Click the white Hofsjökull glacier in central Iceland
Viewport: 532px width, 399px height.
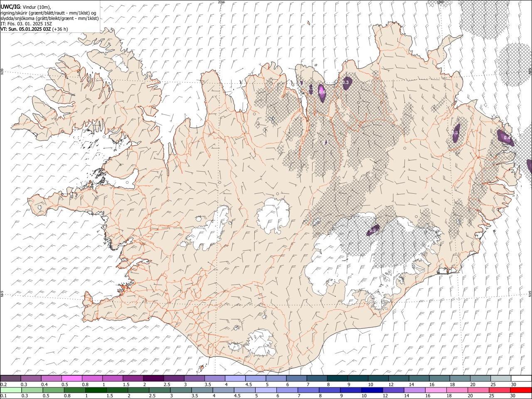click(x=273, y=216)
